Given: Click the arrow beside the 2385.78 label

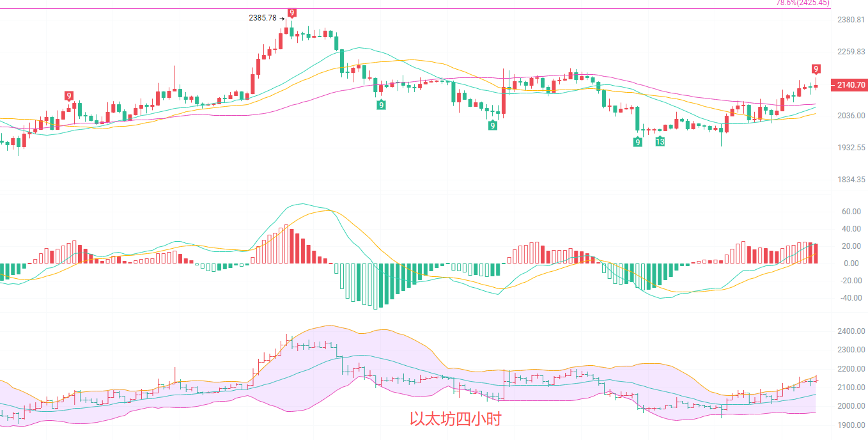Looking at the screenshot, I should (282, 19).
